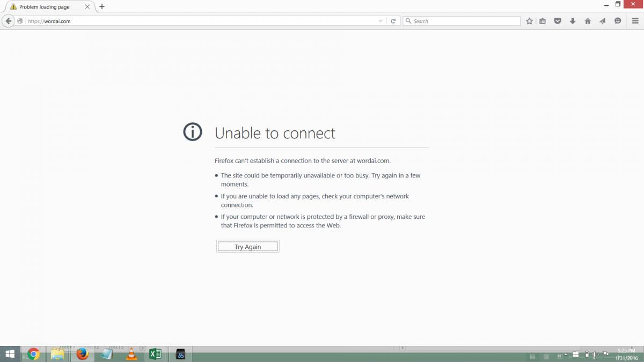Open the notepad-like taskbar app icon
Image resolution: width=644 pixels, height=362 pixels.
point(106,354)
